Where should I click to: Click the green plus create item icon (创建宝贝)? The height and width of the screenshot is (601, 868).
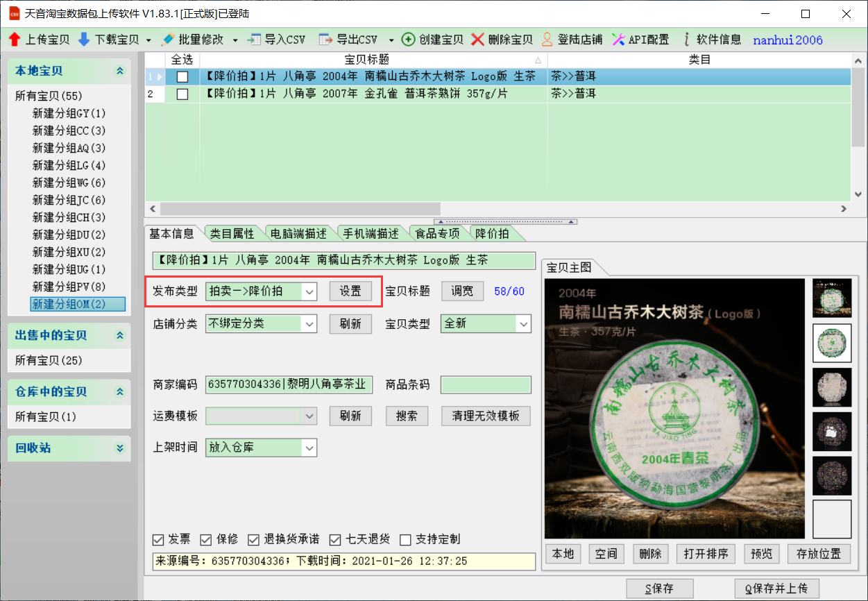tap(409, 40)
